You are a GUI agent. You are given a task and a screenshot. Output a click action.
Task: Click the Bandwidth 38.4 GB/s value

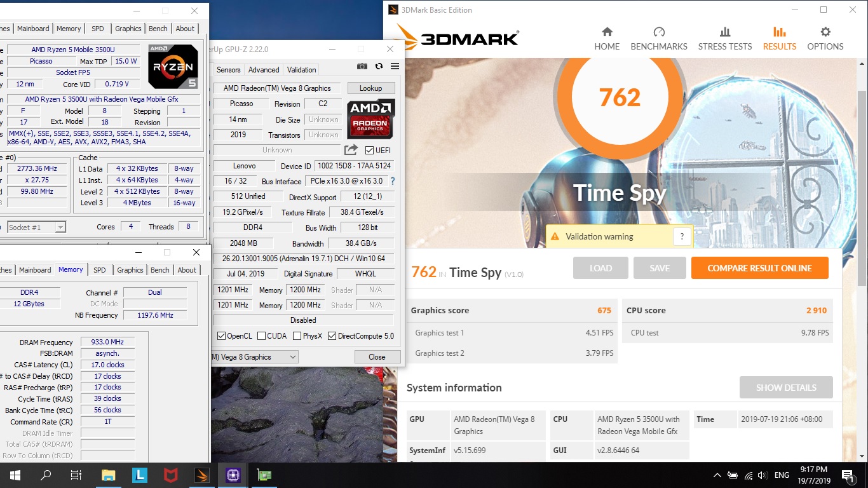click(361, 243)
